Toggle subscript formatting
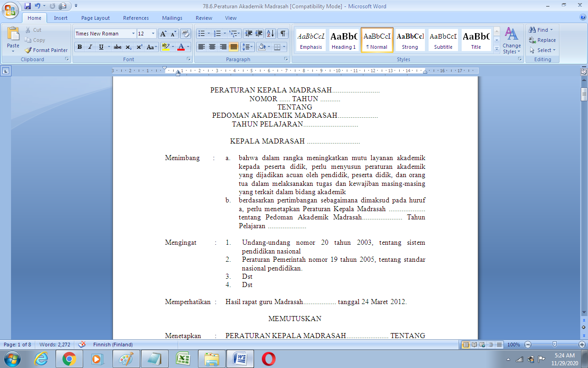 coord(128,47)
